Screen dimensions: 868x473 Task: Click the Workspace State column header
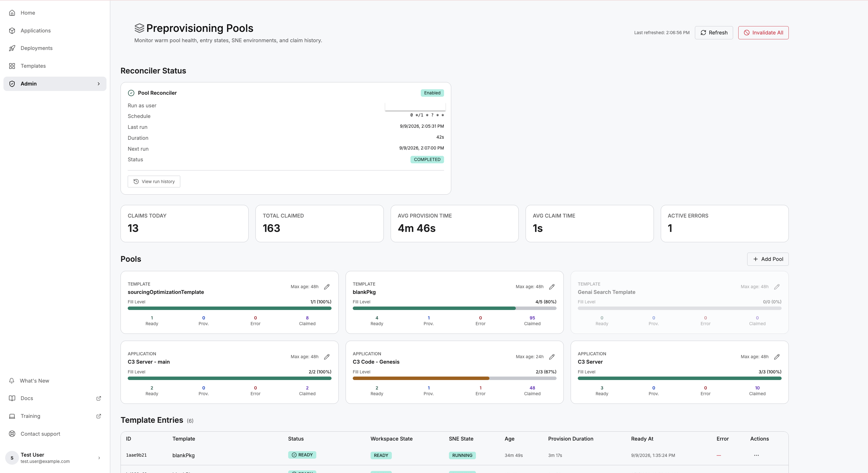coord(391,439)
